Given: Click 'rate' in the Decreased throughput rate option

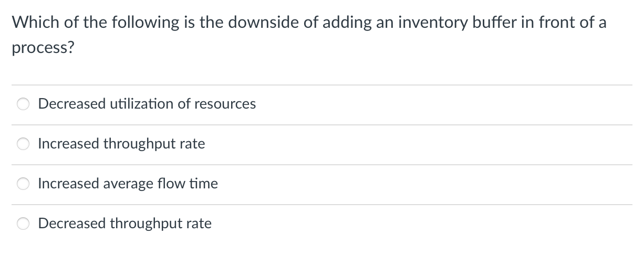Looking at the screenshot, I should tap(199, 224).
